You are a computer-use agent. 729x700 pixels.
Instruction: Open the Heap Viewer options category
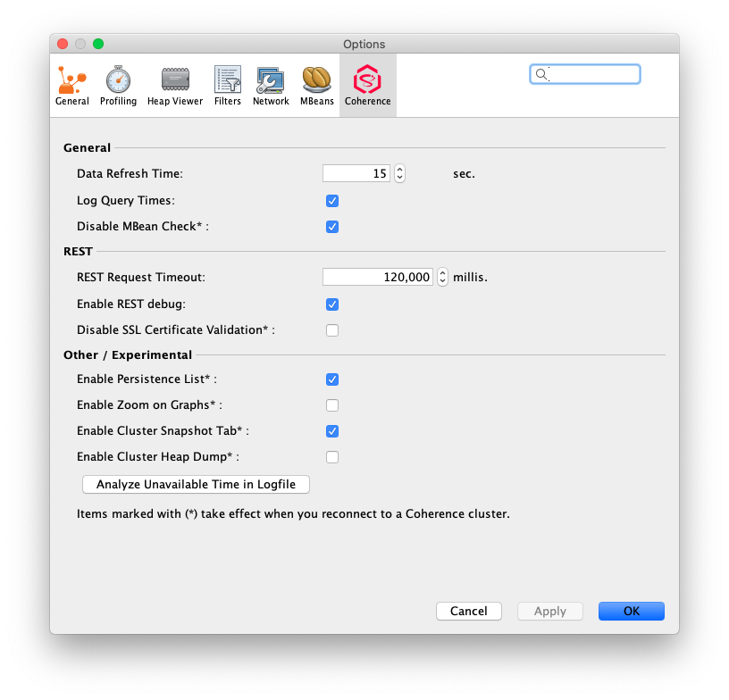[175, 86]
